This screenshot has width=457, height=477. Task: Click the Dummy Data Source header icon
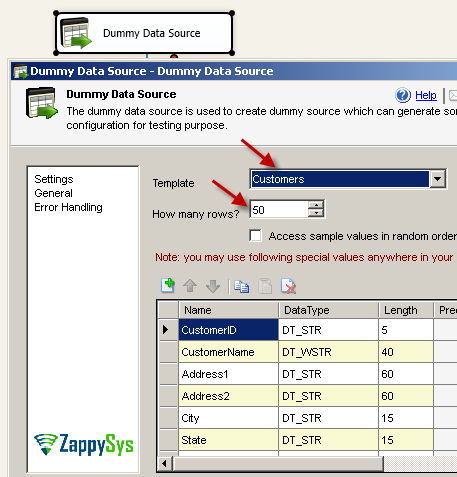point(41,103)
